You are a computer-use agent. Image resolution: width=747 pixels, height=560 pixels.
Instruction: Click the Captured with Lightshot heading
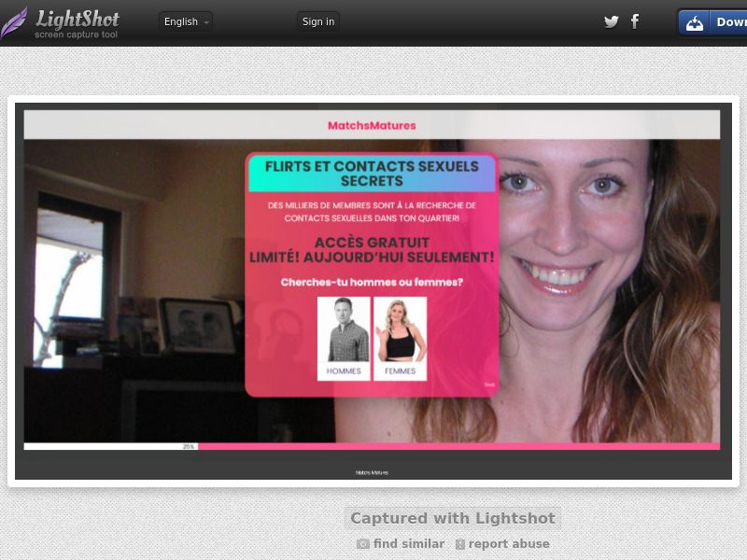pos(453,519)
